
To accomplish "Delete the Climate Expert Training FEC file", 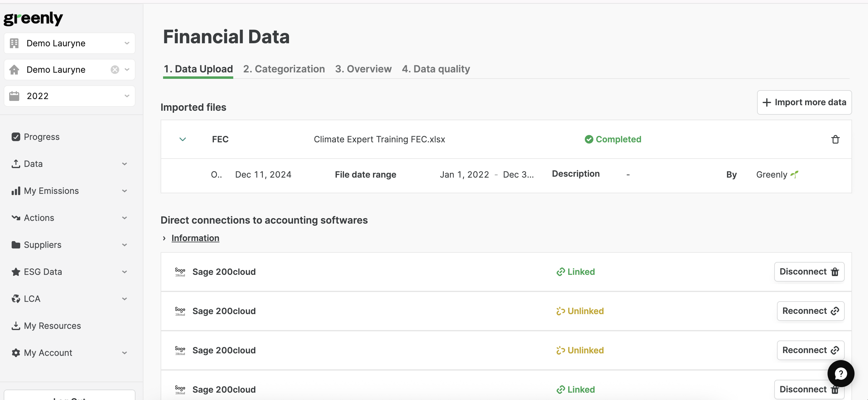I will point(835,139).
